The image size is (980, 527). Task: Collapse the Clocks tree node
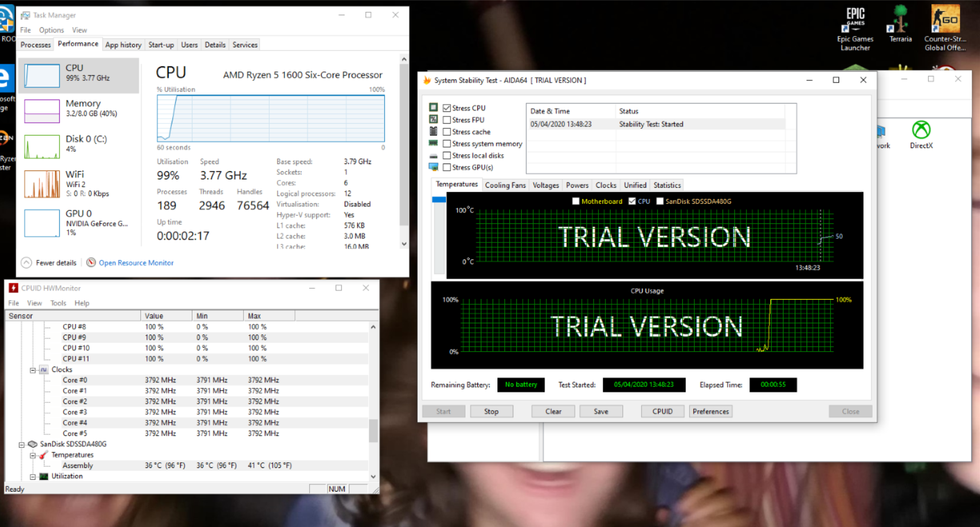pos(33,370)
